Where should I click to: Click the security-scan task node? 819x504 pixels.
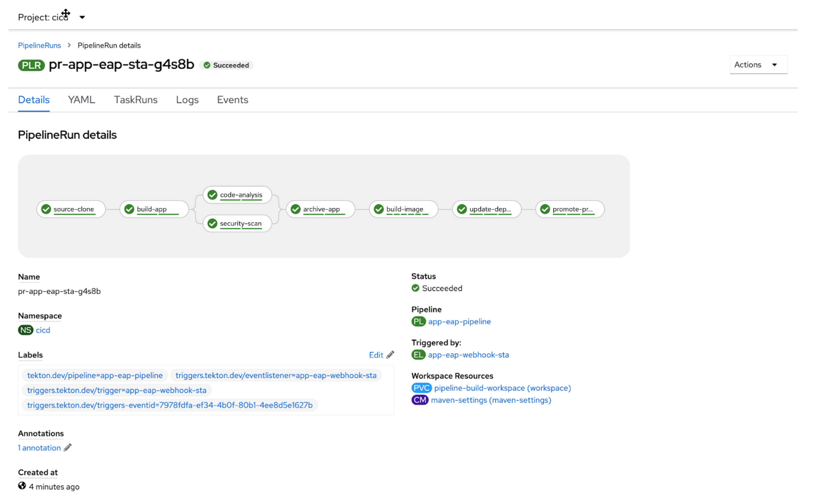coord(237,223)
